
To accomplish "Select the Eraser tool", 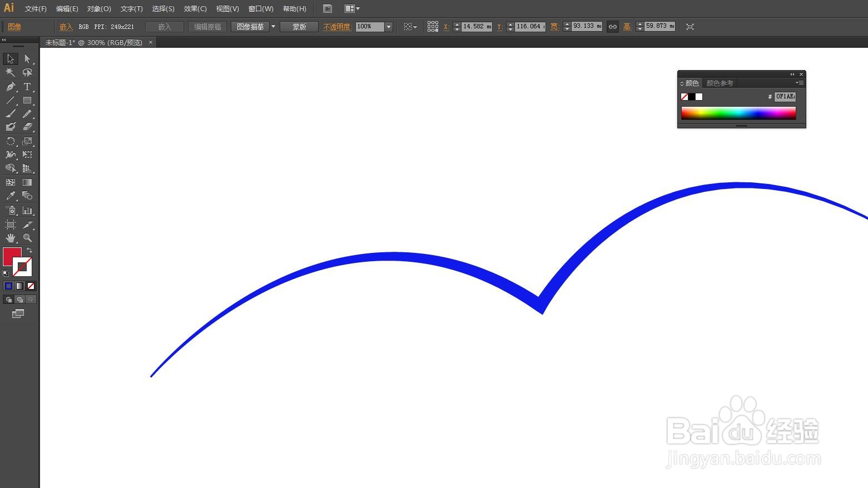I will (x=27, y=127).
